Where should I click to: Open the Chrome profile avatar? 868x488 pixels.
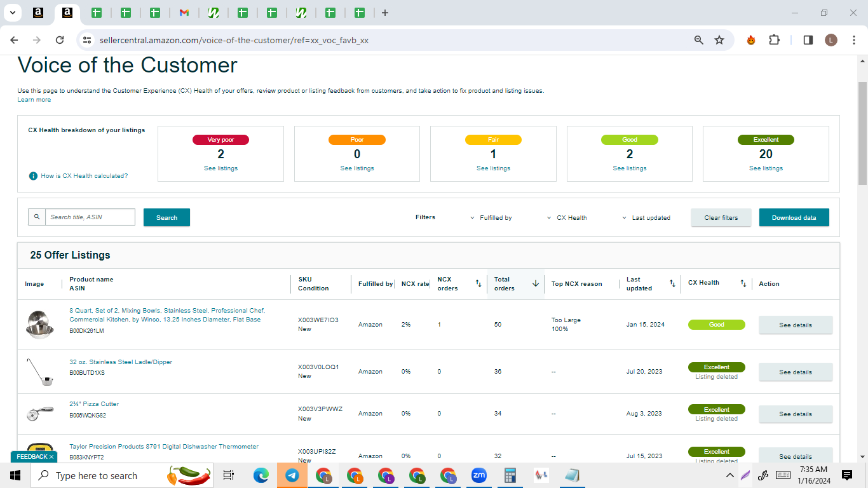831,40
